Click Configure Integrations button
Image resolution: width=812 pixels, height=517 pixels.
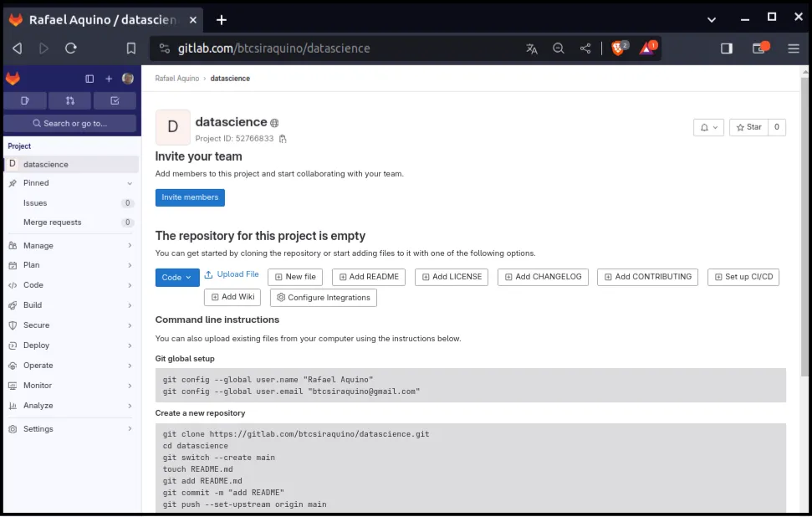pos(324,298)
